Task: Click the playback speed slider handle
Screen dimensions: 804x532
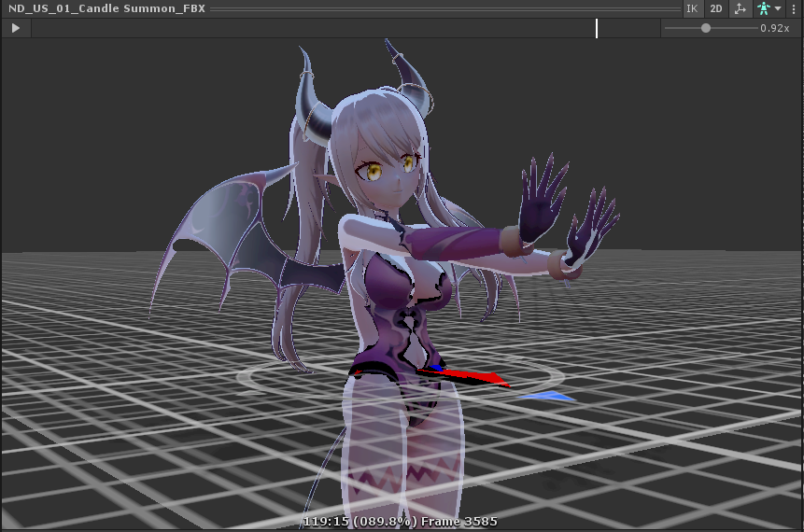Action: click(x=706, y=28)
